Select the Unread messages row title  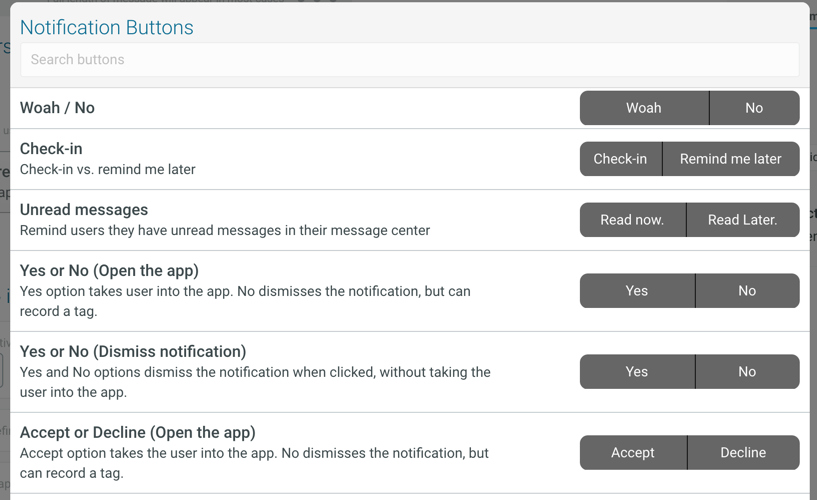click(x=84, y=210)
